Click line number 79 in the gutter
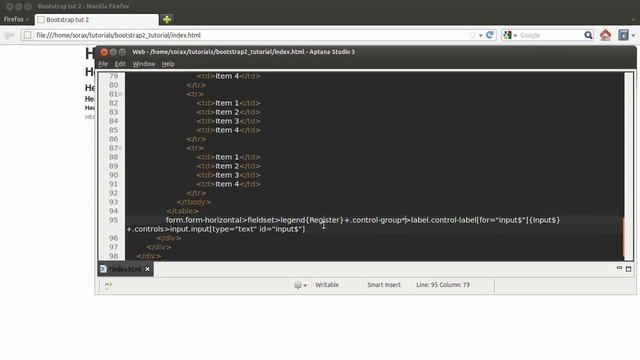Image resolution: width=640 pixels, height=360 pixels. coord(113,76)
